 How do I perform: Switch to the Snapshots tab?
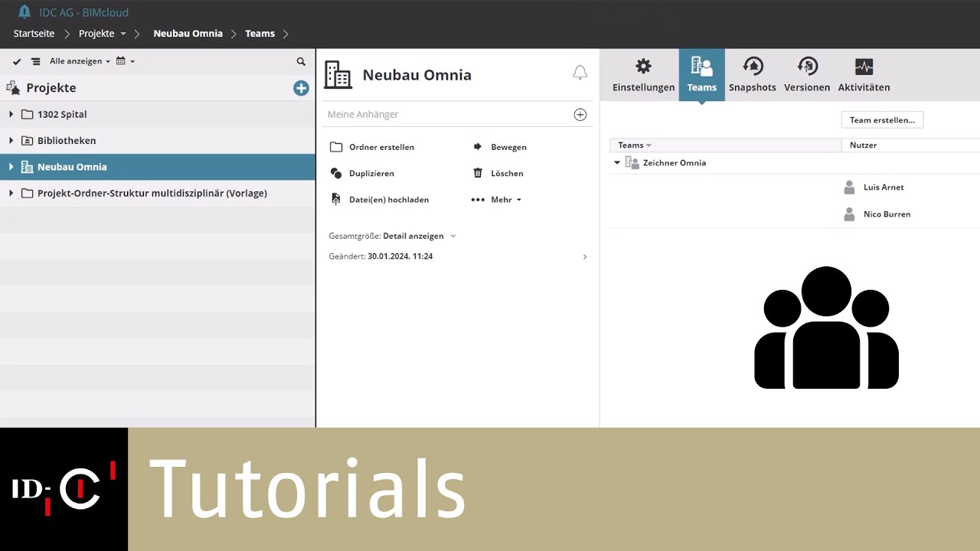752,75
